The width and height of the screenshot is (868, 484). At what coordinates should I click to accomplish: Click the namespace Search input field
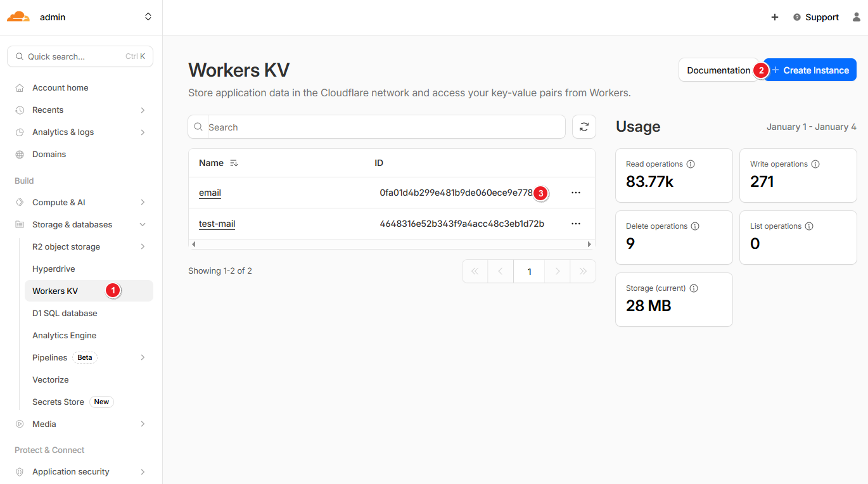click(x=384, y=127)
